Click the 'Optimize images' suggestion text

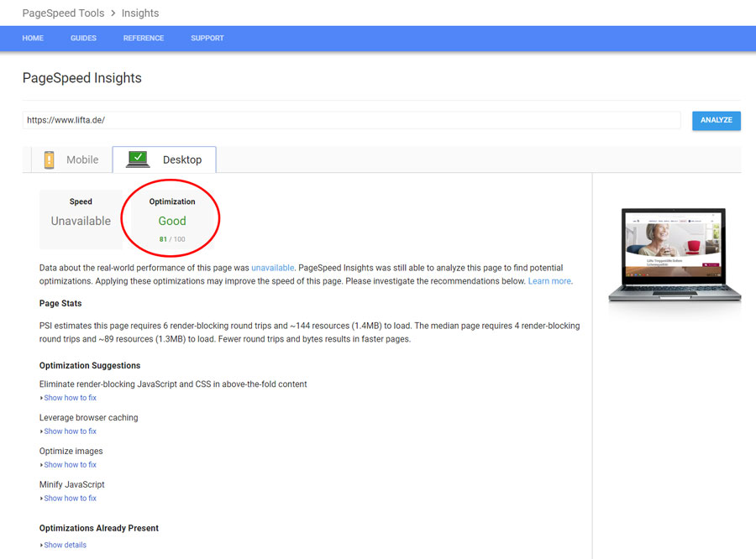[x=71, y=451]
